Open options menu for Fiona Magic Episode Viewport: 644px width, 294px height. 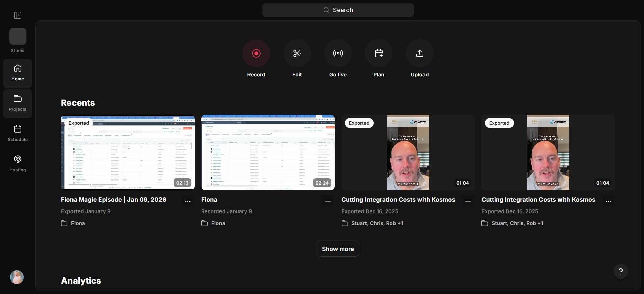[x=188, y=201]
